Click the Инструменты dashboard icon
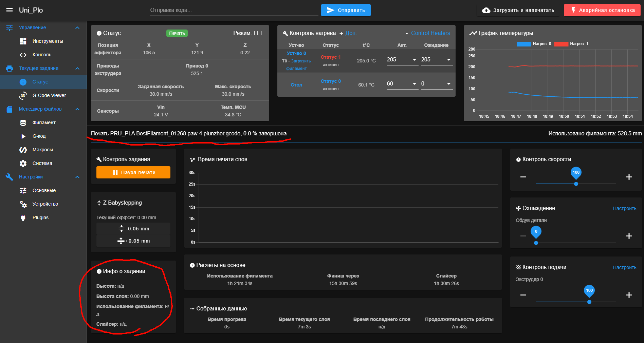Image resolution: width=644 pixels, height=343 pixels. pos(23,41)
